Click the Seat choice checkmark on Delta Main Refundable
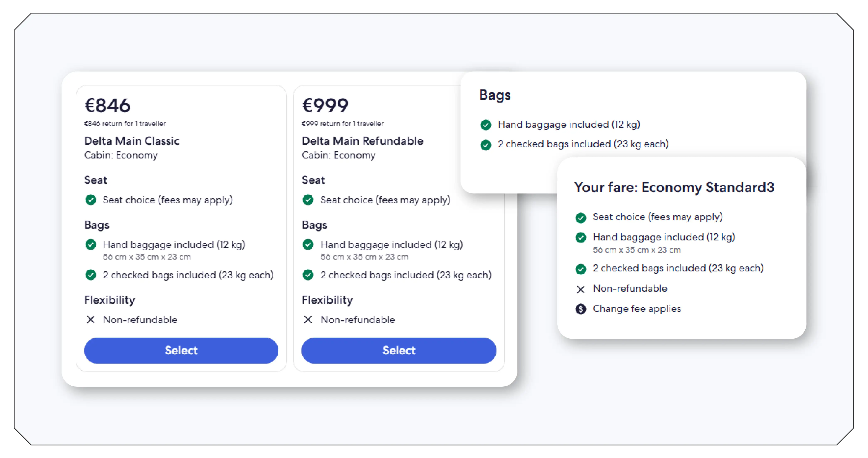This screenshot has width=868, height=458. pyautogui.click(x=308, y=200)
